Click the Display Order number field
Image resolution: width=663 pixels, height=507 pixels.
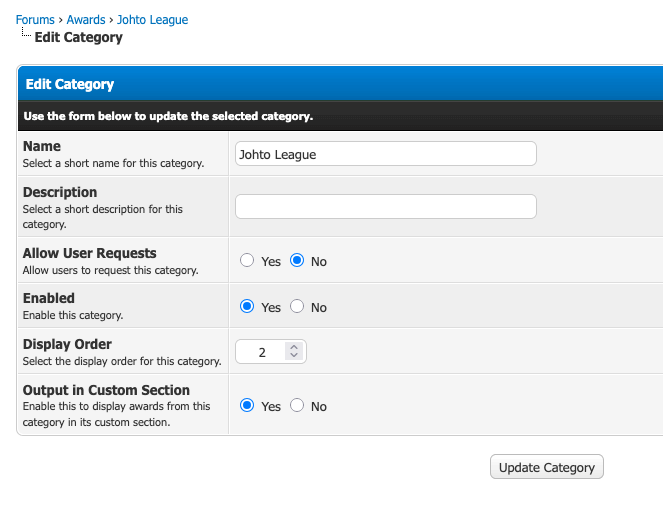(261, 352)
